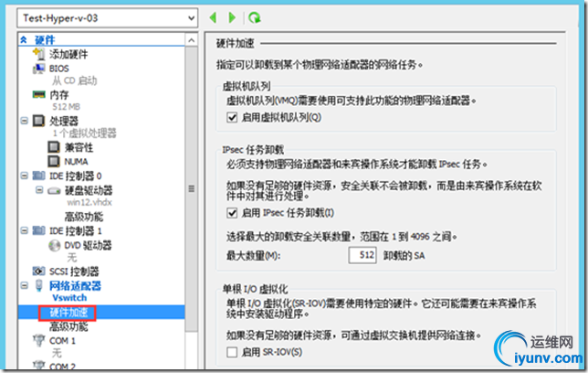
Task: Select 高级功能 under 网络适配器
Action: (x=69, y=326)
